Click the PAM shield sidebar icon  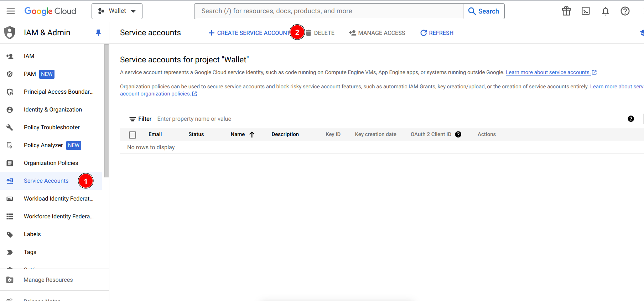(x=10, y=74)
